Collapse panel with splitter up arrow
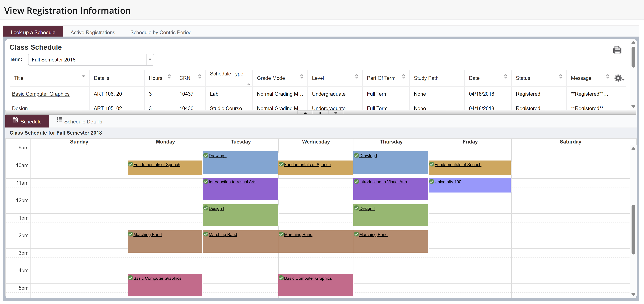The width and height of the screenshot is (644, 304). click(305, 113)
